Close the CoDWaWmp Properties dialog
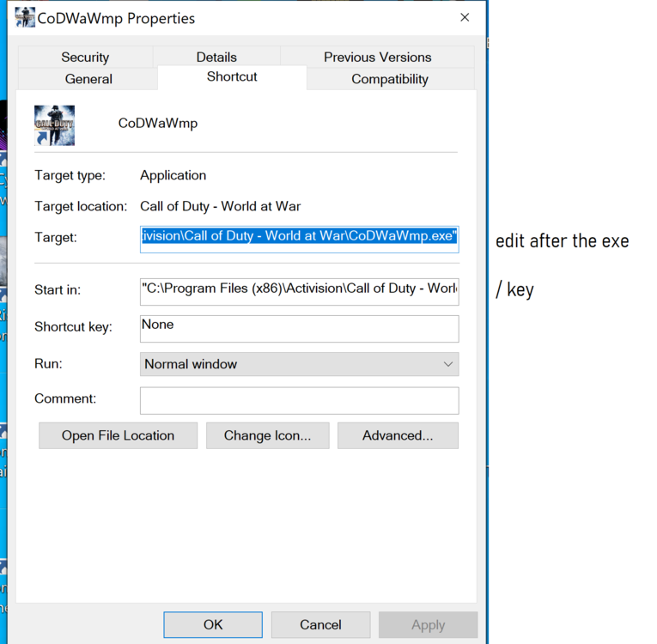This screenshot has height=644, width=657. [465, 17]
